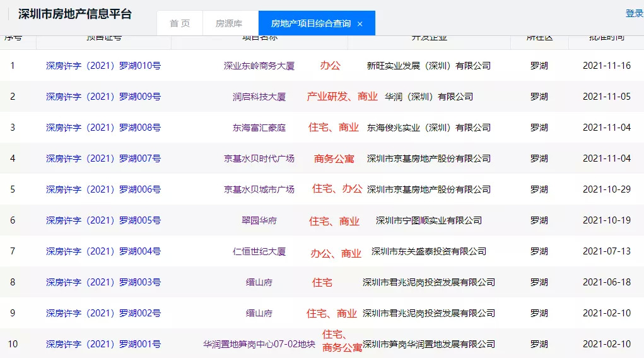Switch to the 首页 tab
Image resolution: width=644 pixels, height=358 pixels.
tap(180, 23)
